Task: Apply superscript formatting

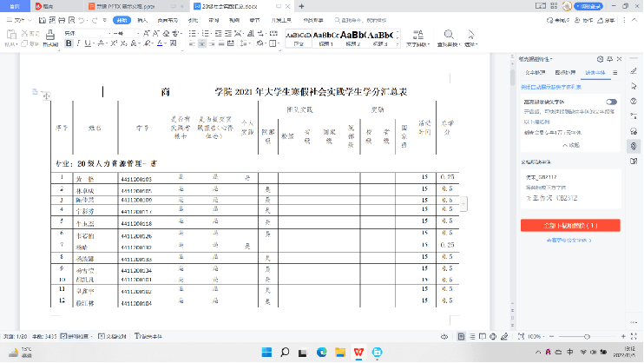Action: click(x=114, y=43)
